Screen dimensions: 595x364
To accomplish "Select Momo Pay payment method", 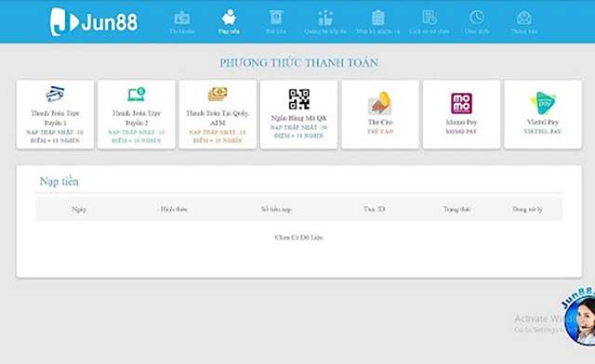I will point(461,114).
